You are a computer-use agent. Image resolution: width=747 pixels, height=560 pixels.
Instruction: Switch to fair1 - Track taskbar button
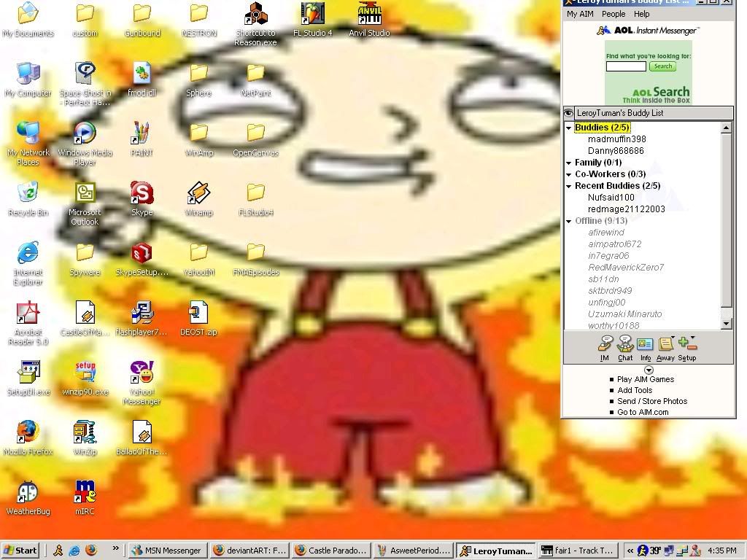(578, 551)
